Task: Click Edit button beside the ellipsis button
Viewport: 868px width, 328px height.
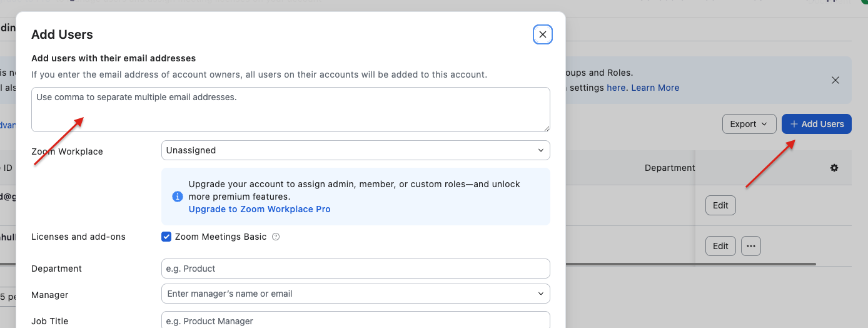Action: pyautogui.click(x=720, y=246)
